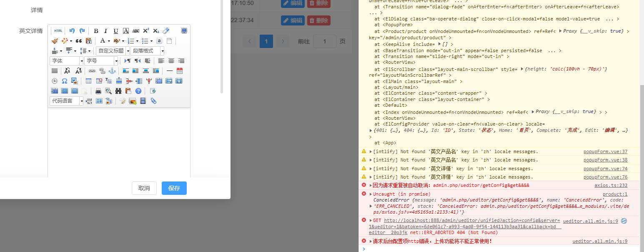
Task: Insert a horizontal rule line
Action: (170, 71)
